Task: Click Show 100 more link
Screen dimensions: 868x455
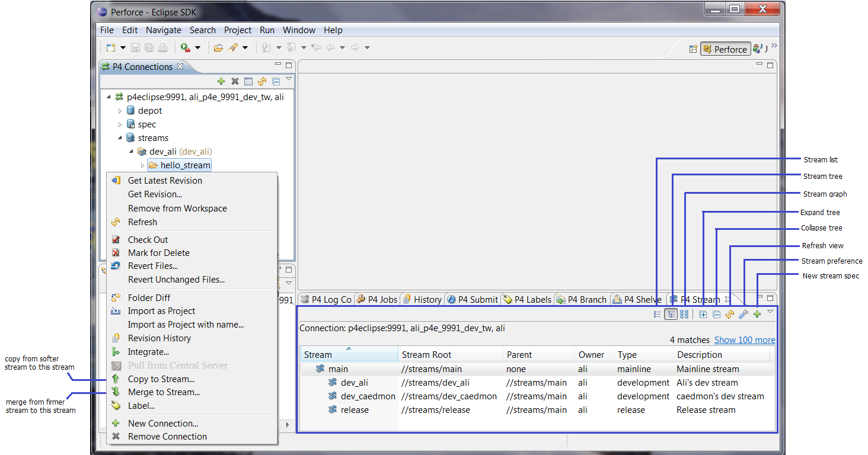Action: click(744, 340)
